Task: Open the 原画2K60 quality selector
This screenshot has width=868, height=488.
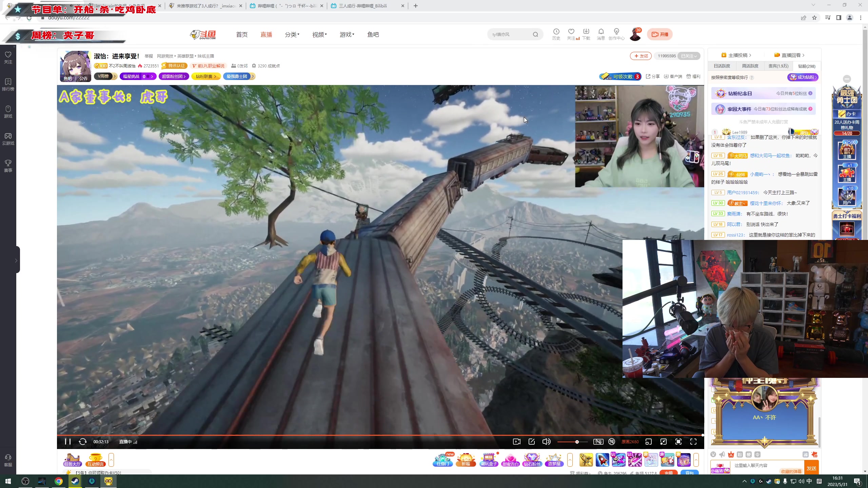Action: (630, 442)
